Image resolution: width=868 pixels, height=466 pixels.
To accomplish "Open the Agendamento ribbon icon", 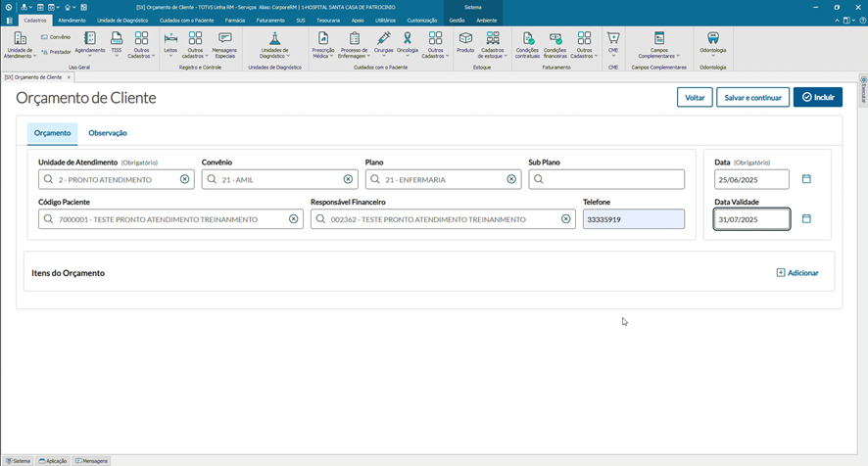I will coord(90,43).
